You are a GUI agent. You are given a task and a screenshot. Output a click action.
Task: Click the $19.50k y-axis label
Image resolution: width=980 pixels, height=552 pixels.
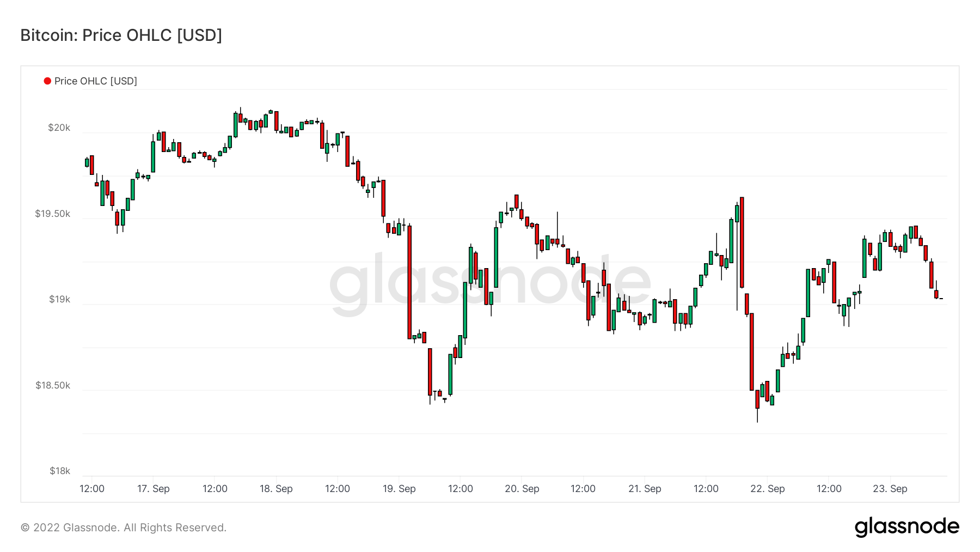tap(53, 214)
